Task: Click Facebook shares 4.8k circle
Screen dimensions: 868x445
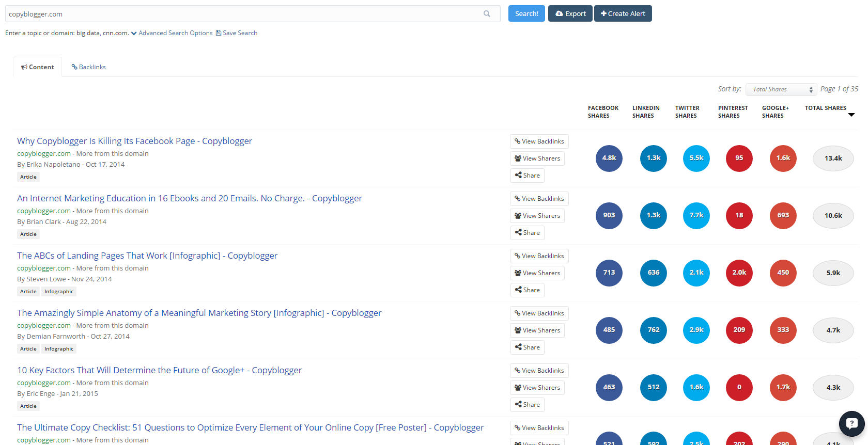Action: pyautogui.click(x=609, y=158)
